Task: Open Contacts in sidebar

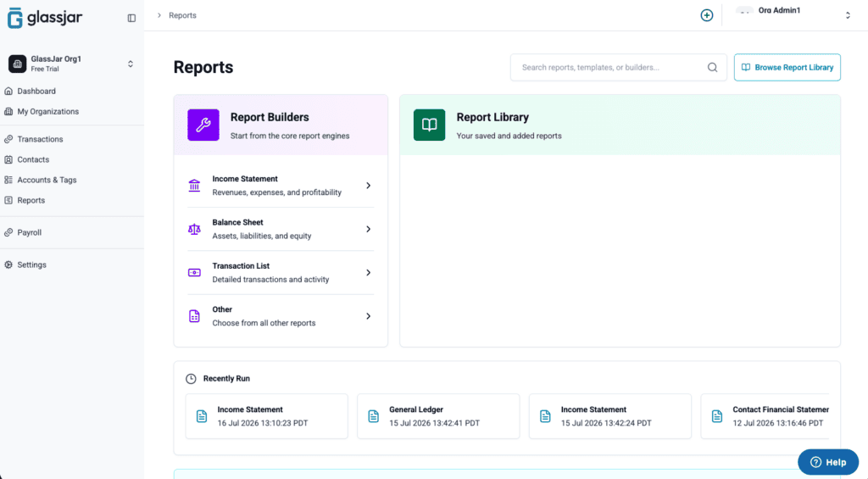Action: point(33,159)
